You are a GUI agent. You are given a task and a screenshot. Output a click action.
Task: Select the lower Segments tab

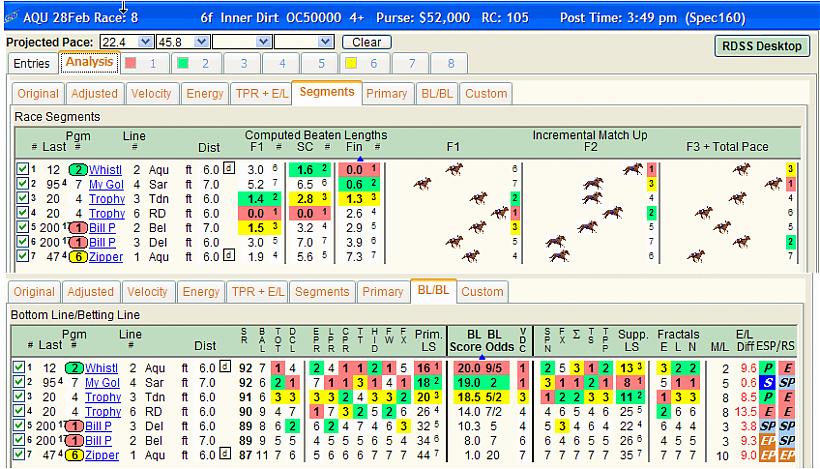[322, 292]
